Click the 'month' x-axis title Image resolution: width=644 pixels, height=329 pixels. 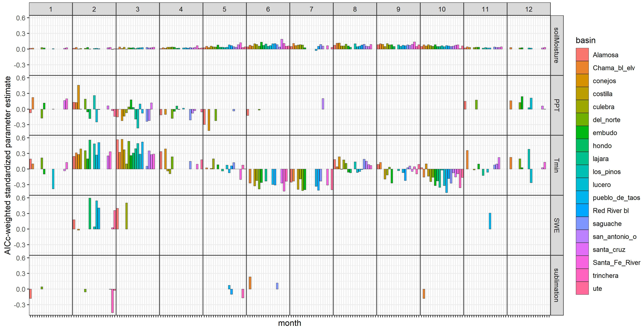290,323
